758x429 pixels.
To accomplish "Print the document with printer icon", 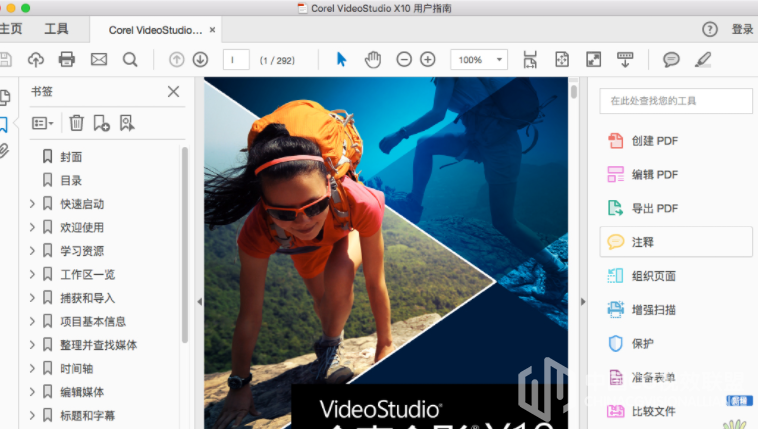I will tap(67, 59).
